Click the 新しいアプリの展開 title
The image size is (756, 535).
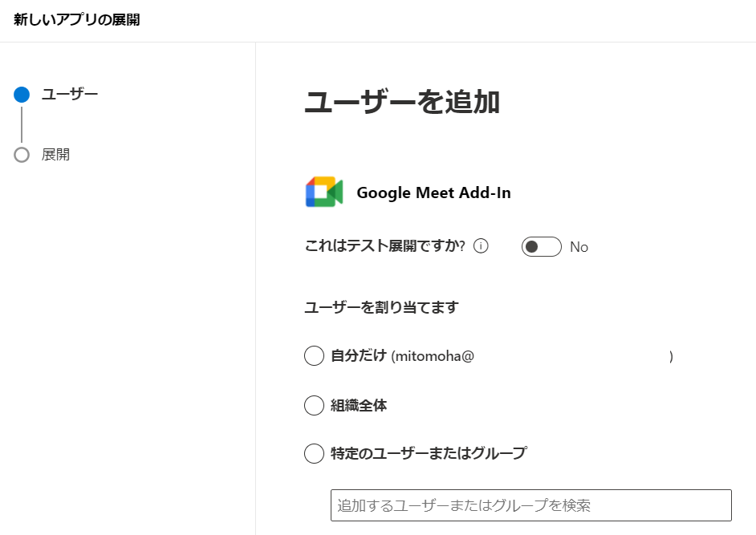pyautogui.click(x=77, y=20)
